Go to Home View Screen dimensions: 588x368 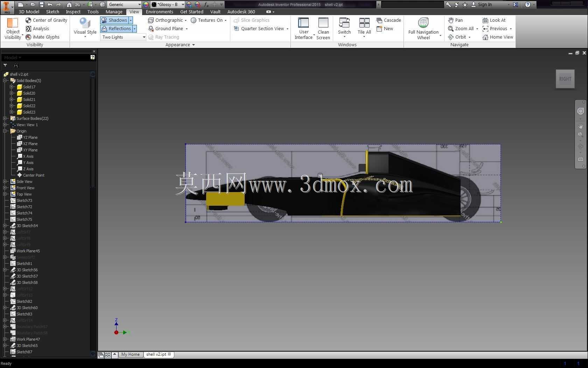[x=498, y=37]
